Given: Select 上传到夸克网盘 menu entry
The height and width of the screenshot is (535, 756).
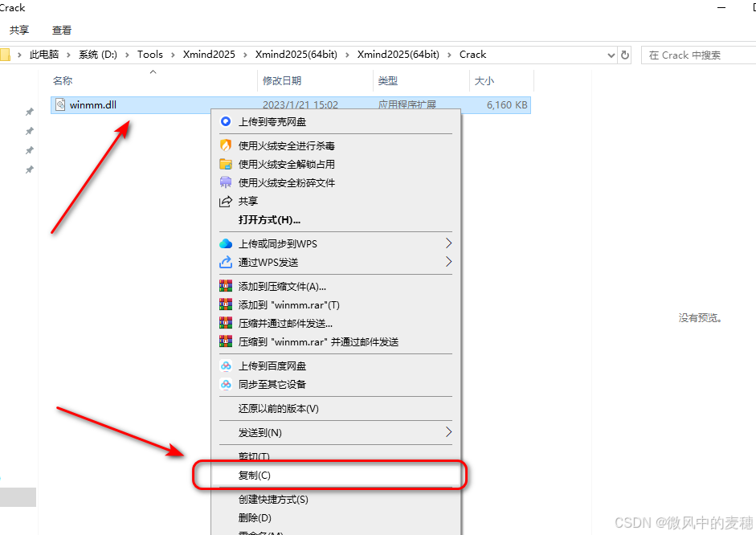Looking at the screenshot, I should 336,121.
